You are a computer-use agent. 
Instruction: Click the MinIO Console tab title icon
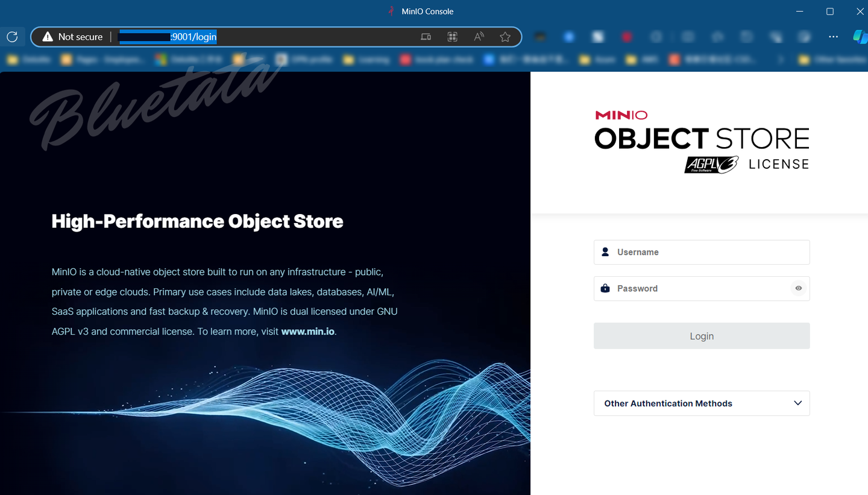[x=391, y=11]
